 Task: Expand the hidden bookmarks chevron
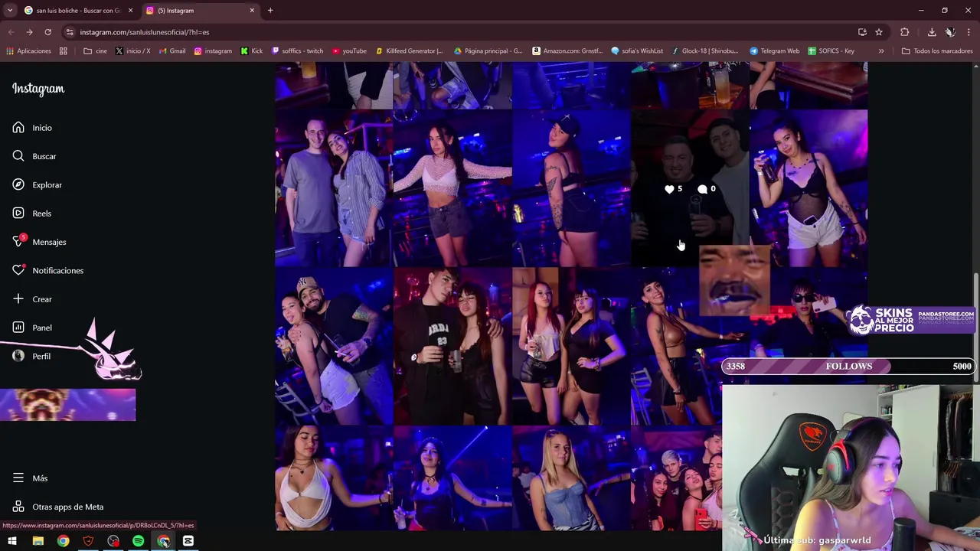(881, 51)
